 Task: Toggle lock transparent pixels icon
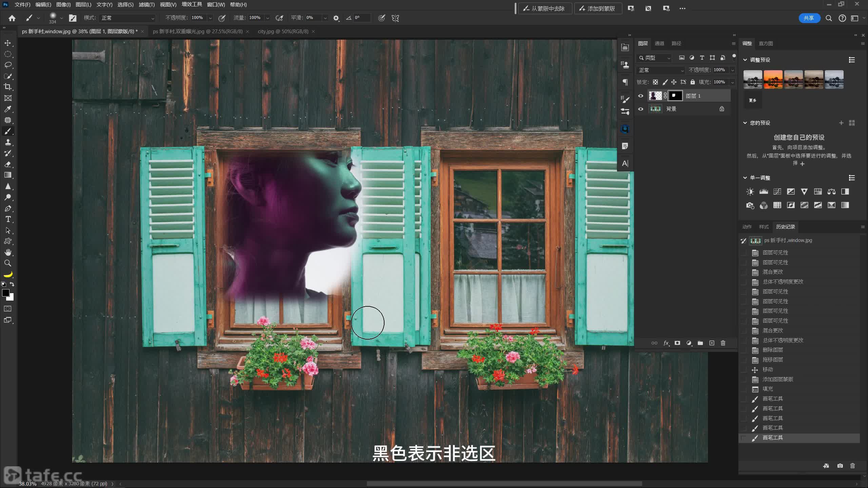tap(655, 82)
